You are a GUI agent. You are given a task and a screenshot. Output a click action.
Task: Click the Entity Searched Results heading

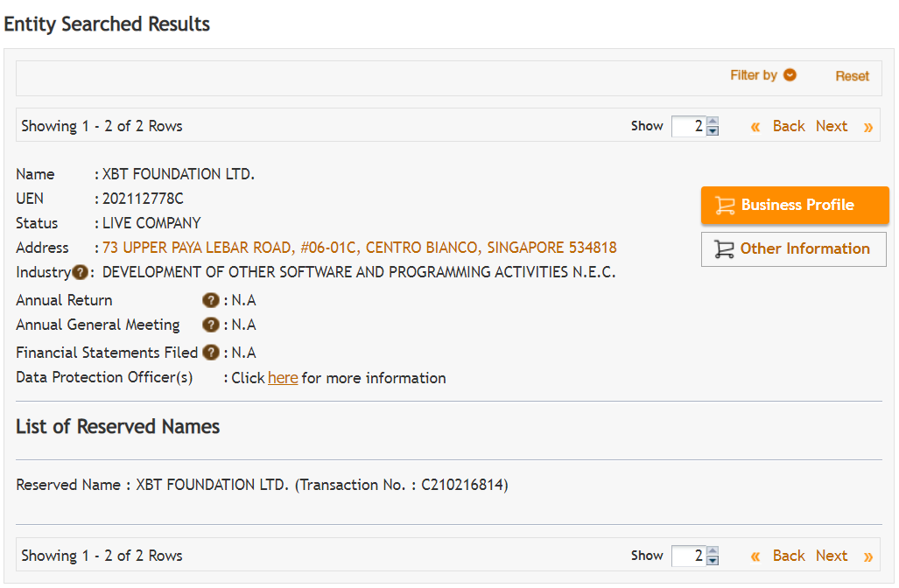pyautogui.click(x=107, y=24)
